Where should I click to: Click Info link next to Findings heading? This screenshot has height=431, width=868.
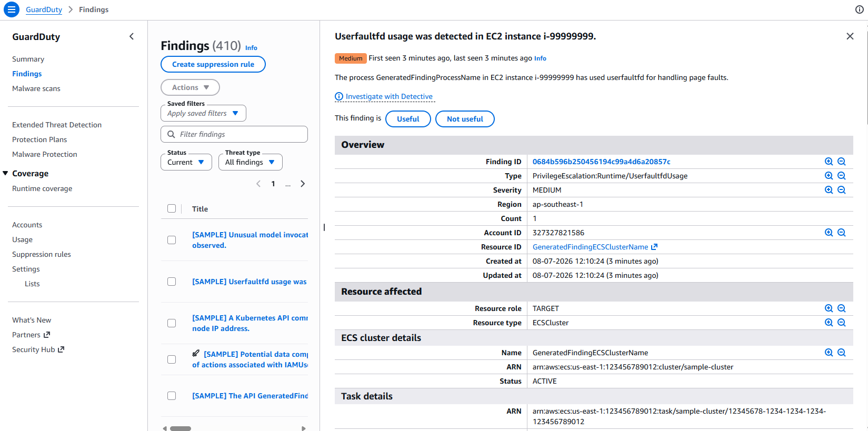(x=251, y=48)
